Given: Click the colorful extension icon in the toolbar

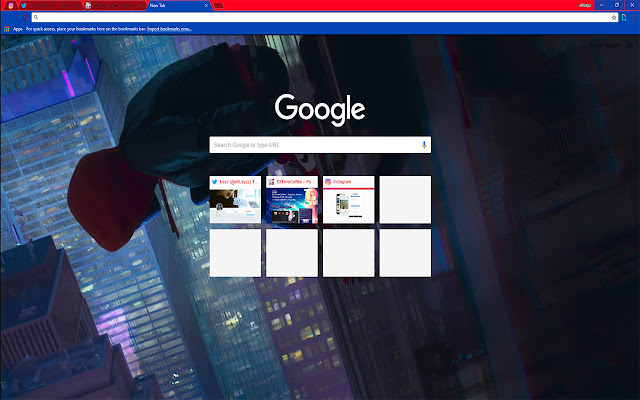Looking at the screenshot, I should point(624,18).
